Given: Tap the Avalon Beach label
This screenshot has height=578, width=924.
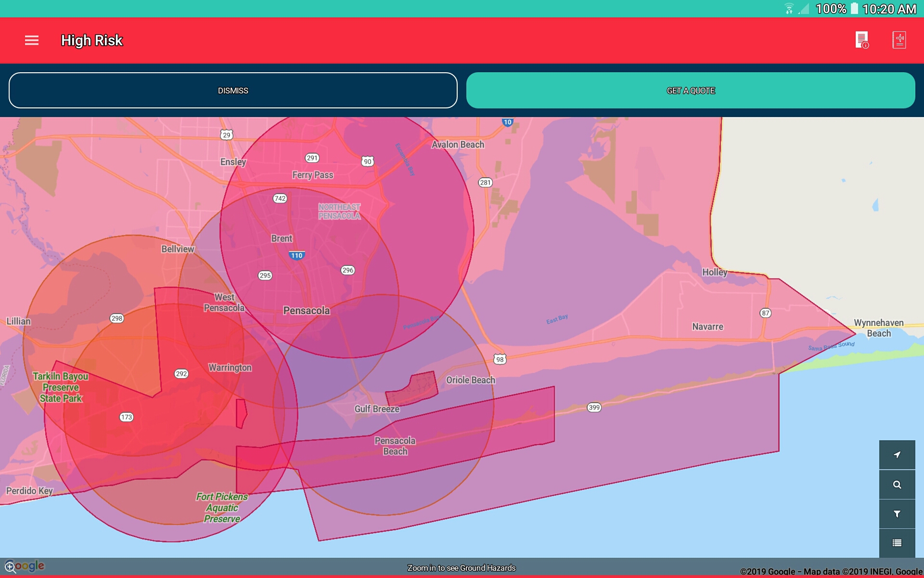Looking at the screenshot, I should (458, 144).
